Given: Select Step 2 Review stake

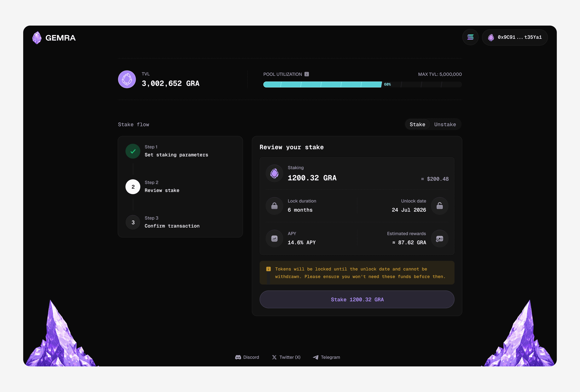Looking at the screenshot, I should (133, 187).
